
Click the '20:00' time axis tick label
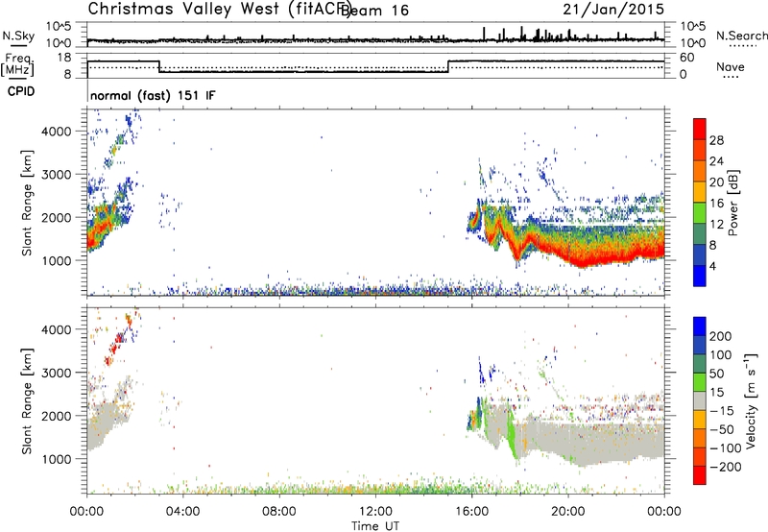pyautogui.click(x=568, y=512)
